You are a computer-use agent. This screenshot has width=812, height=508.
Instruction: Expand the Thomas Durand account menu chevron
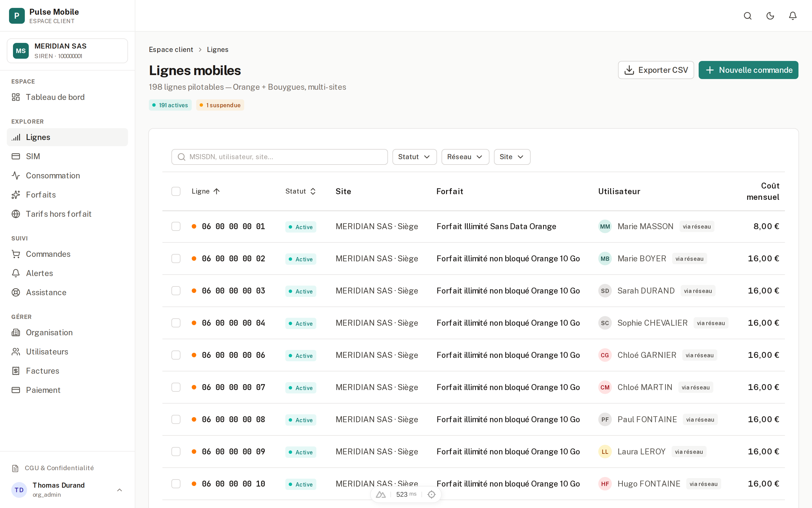(x=120, y=490)
